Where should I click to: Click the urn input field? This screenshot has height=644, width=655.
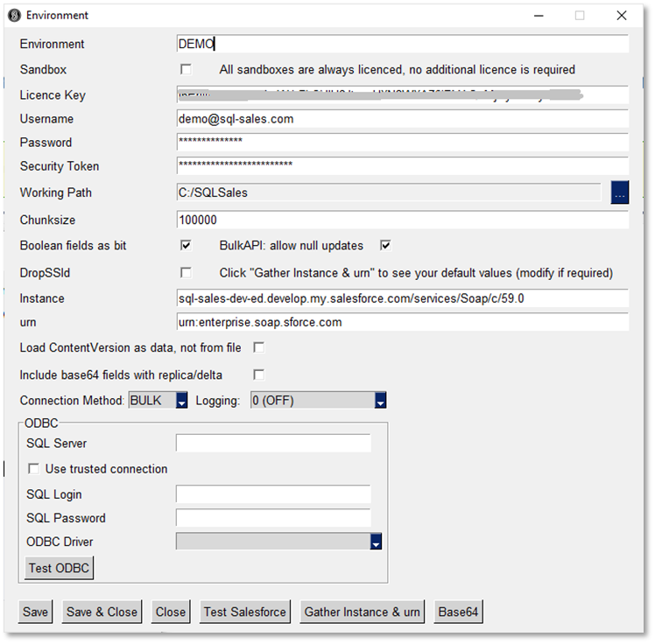403,322
